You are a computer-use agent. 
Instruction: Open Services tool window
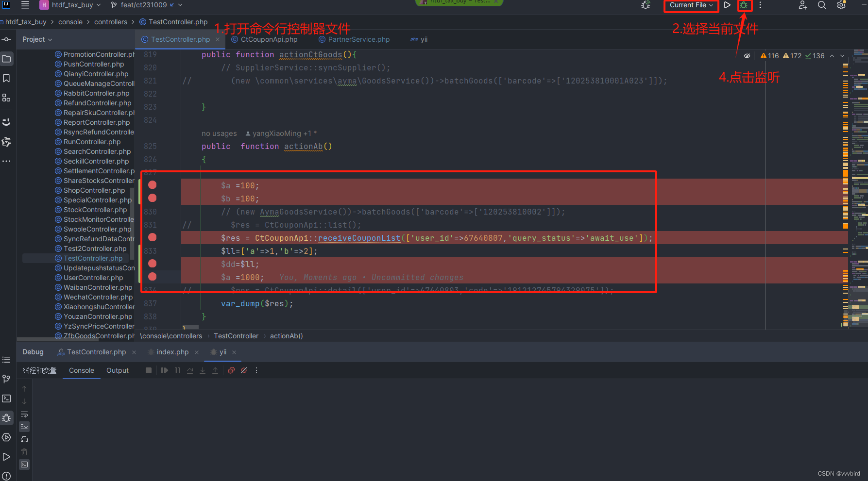click(6, 437)
